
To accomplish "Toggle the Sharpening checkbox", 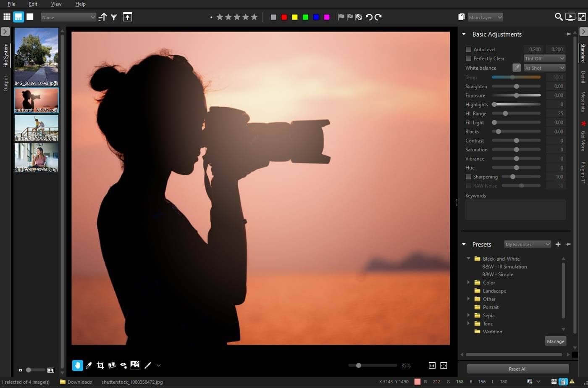I will point(468,177).
